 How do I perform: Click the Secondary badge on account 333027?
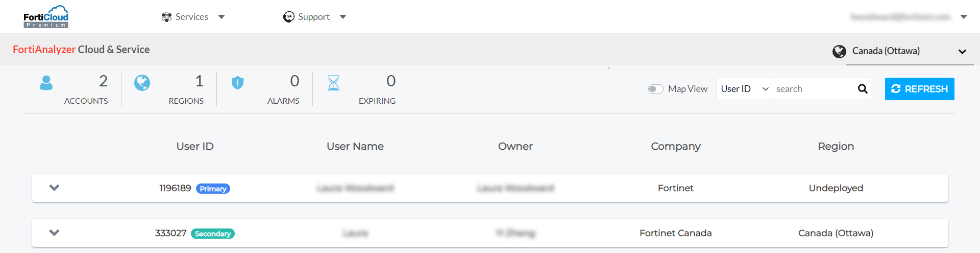[213, 234]
